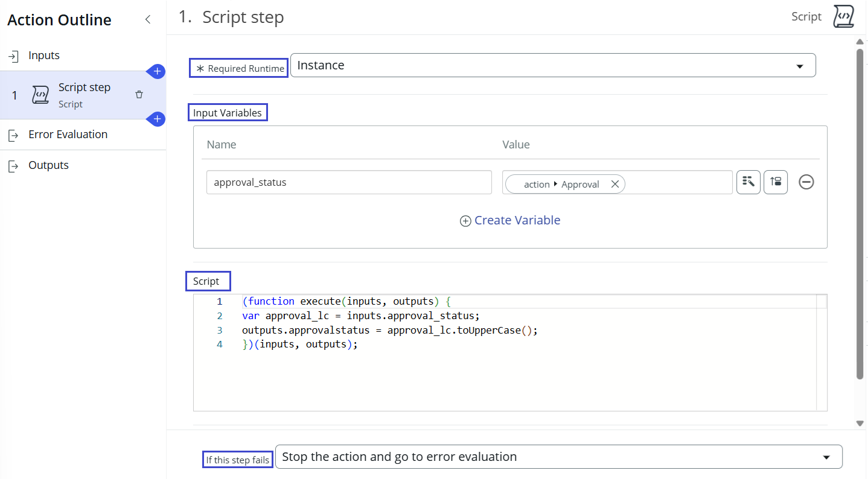
Task: Select Script step in Action Outline
Action: tap(83, 95)
